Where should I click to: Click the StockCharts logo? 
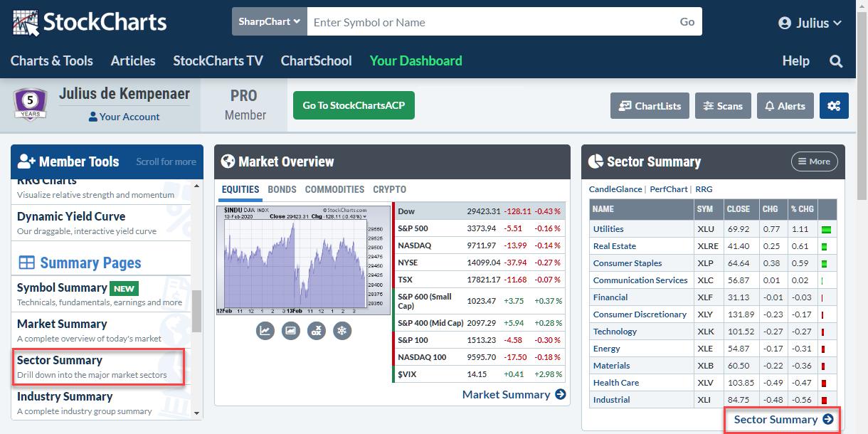tap(90, 22)
